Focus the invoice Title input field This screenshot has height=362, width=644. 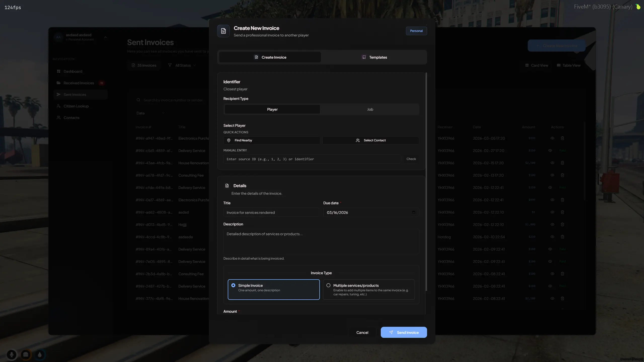coord(271,212)
